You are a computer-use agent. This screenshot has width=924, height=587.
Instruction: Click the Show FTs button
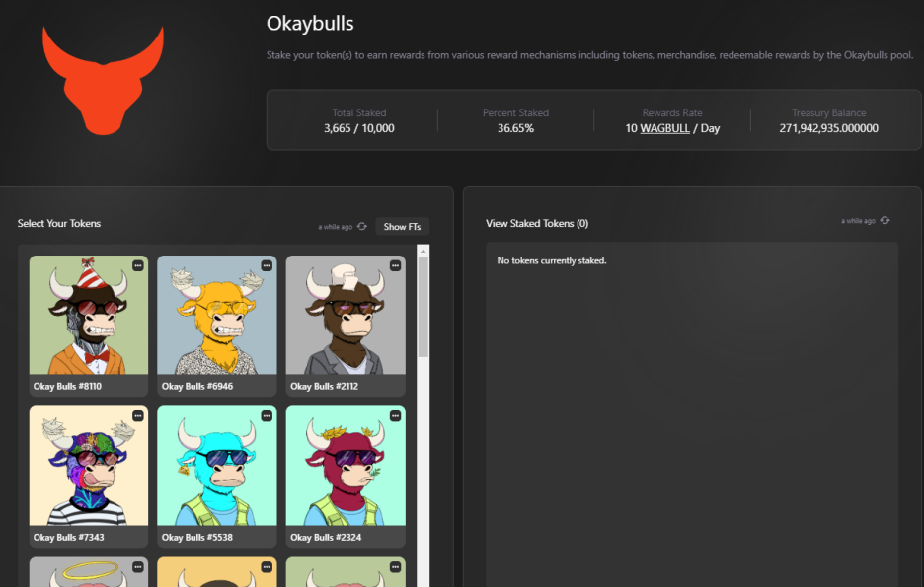click(x=402, y=227)
